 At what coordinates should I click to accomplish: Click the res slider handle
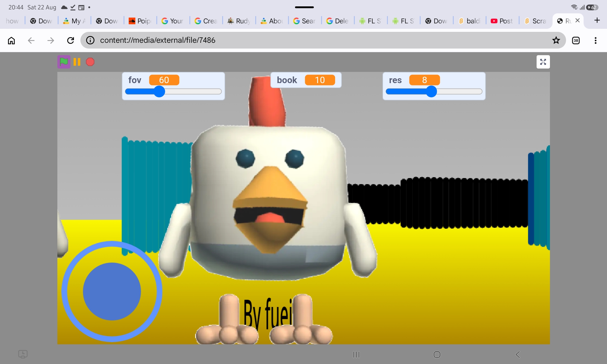[x=431, y=91]
